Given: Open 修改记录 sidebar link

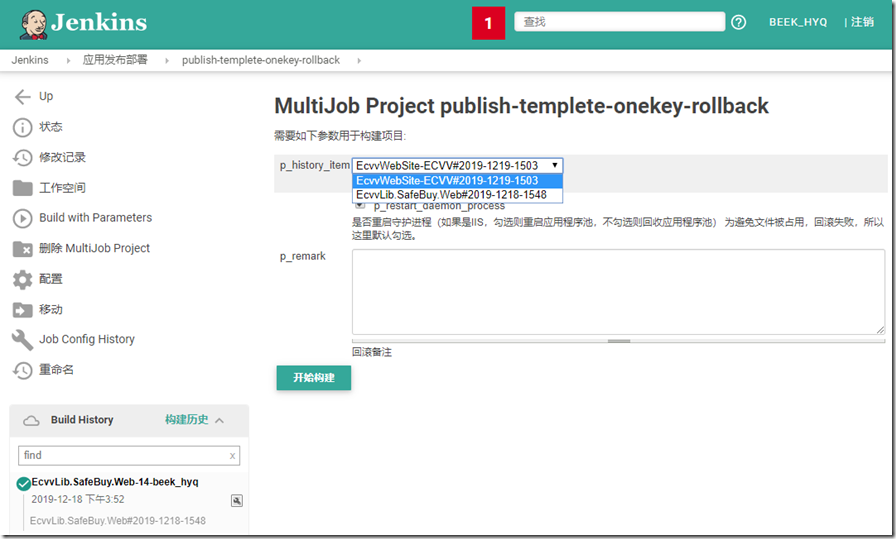Looking at the screenshot, I should click(x=62, y=157).
